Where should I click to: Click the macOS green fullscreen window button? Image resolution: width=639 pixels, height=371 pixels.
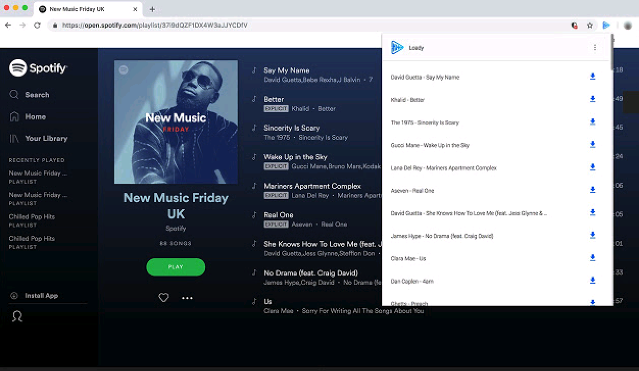25,8
